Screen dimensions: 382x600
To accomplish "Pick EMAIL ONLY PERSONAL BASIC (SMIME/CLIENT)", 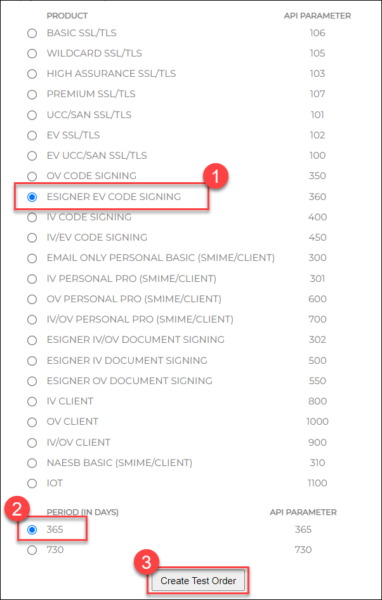I will click(32, 258).
